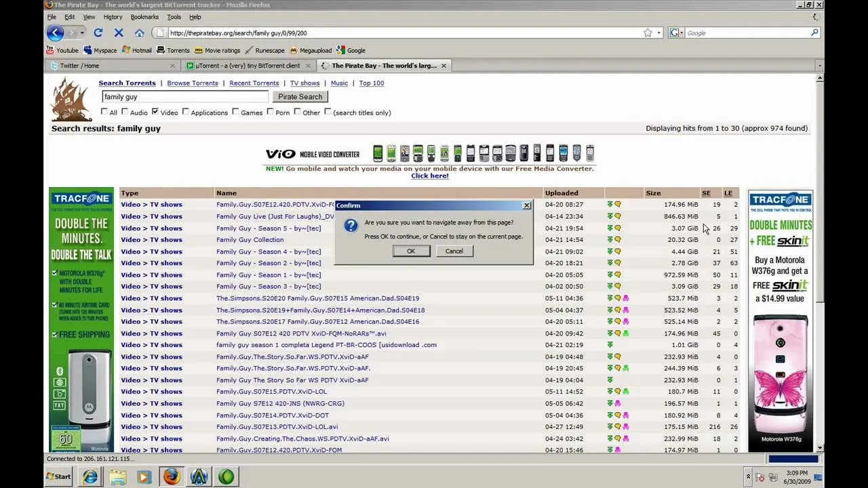The width and height of the screenshot is (868, 488).
Task: Switch to the µTorrent client tab
Action: pyautogui.click(x=248, y=66)
